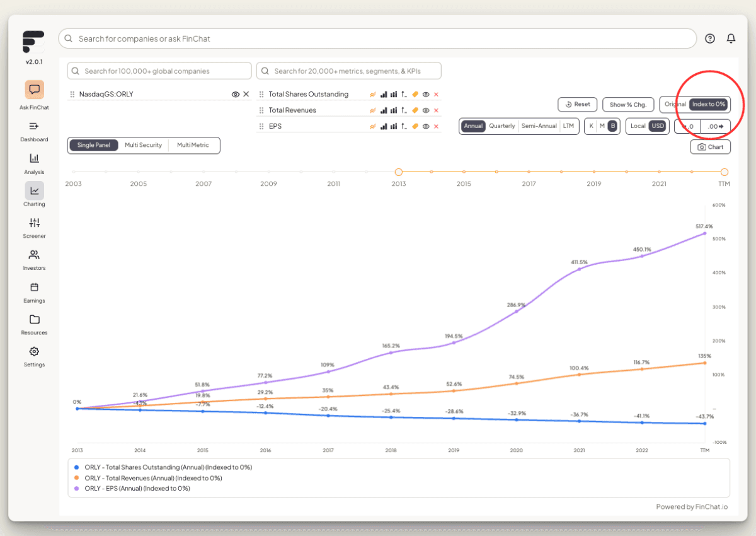This screenshot has width=756, height=536.
Task: Toggle data labels tag for Total Revenues
Action: point(415,110)
